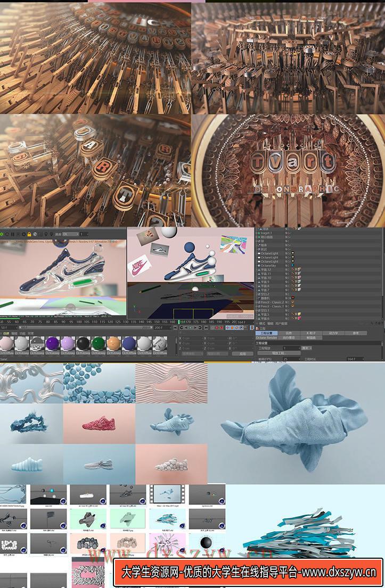
Task: Click the green current-frame marker on timeline
Action: (178, 322)
